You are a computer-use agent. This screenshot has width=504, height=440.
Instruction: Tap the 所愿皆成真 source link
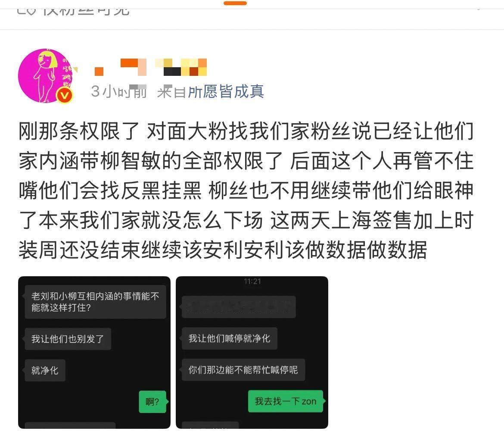pos(226,92)
